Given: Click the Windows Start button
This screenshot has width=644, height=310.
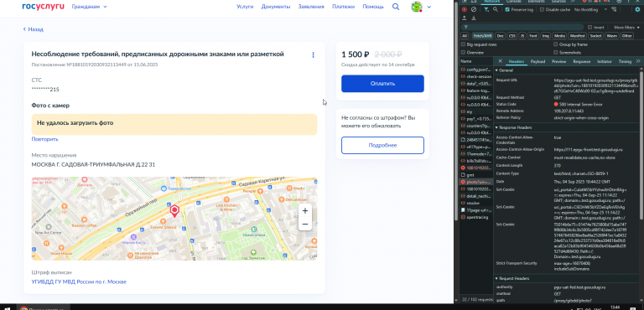Looking at the screenshot, I should 8,308.
